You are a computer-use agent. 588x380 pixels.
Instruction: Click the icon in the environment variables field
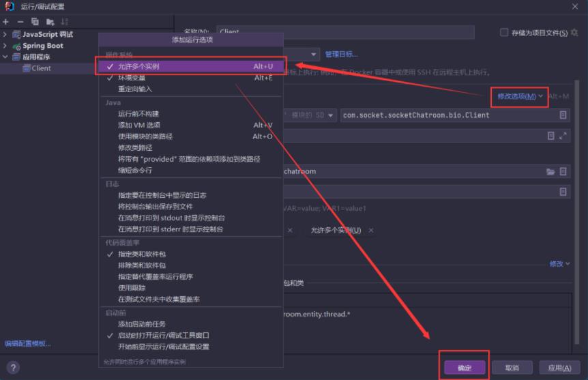point(563,192)
